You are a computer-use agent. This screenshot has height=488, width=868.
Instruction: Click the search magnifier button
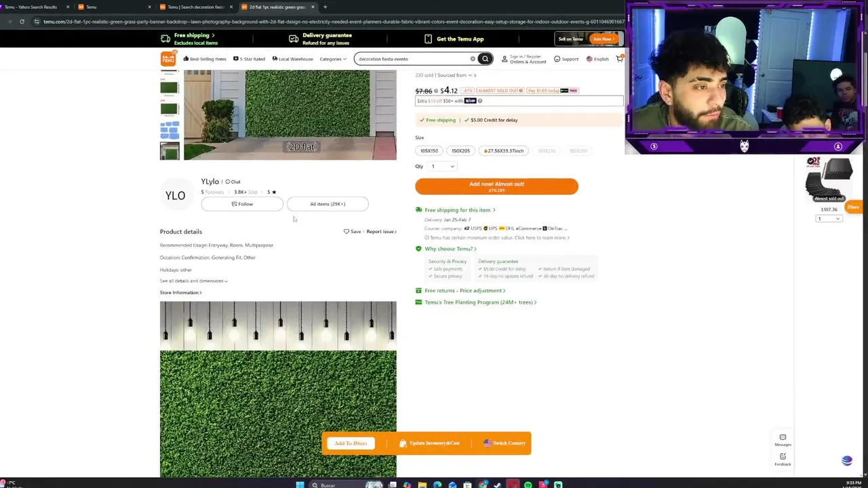[x=485, y=59]
